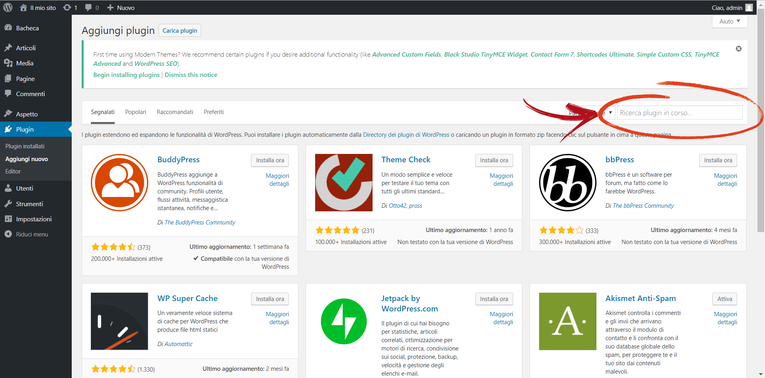Open Maggiori dettagli for BuddyPress
Viewport: 765px width, 378px height.
[278, 179]
